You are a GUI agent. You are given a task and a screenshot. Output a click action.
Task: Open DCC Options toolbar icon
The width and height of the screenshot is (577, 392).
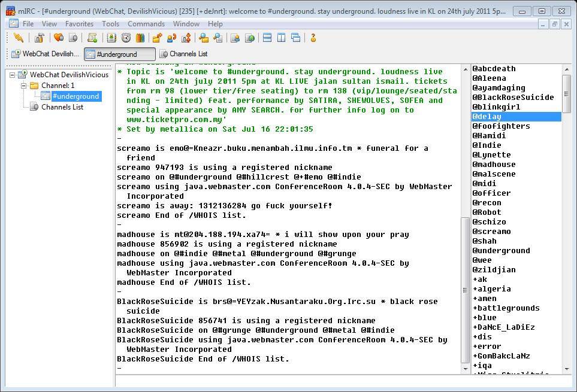point(186,38)
